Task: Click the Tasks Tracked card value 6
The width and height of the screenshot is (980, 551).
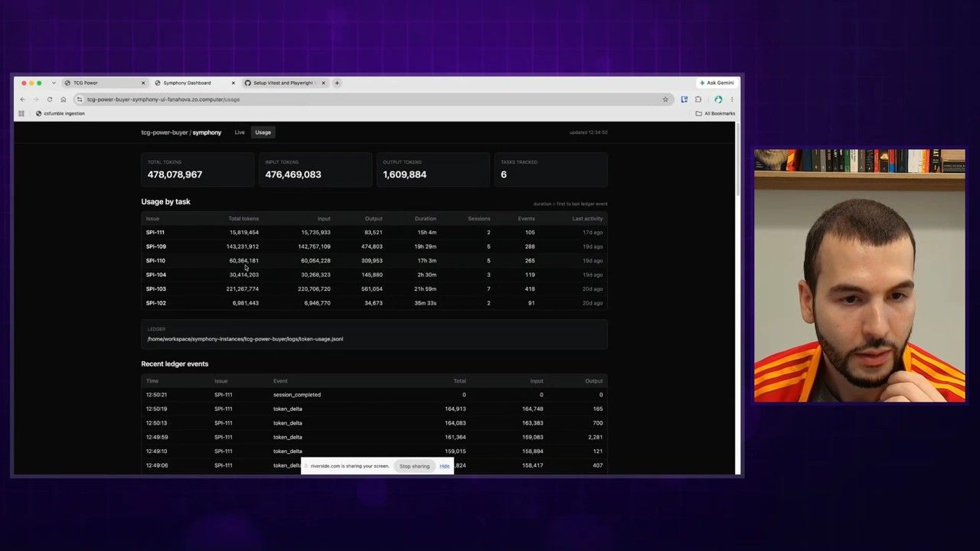Action: (x=504, y=174)
